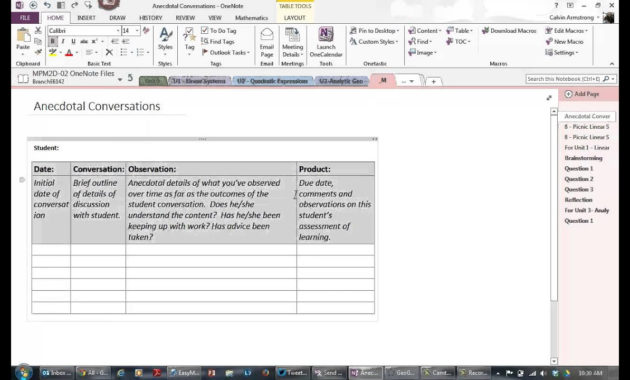Click Find Tags

click(x=218, y=41)
